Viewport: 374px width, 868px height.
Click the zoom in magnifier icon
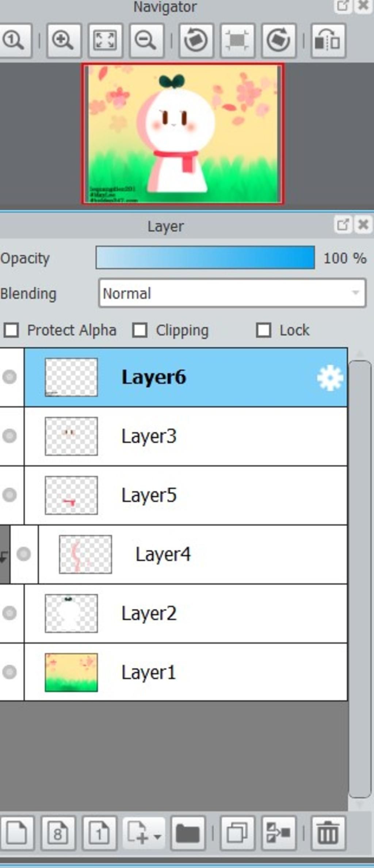(64, 41)
